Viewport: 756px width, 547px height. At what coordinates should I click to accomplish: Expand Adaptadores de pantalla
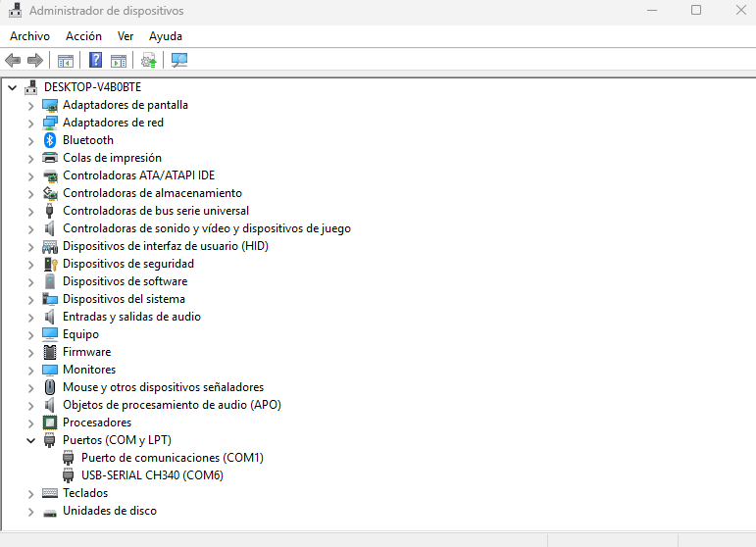(x=30, y=106)
